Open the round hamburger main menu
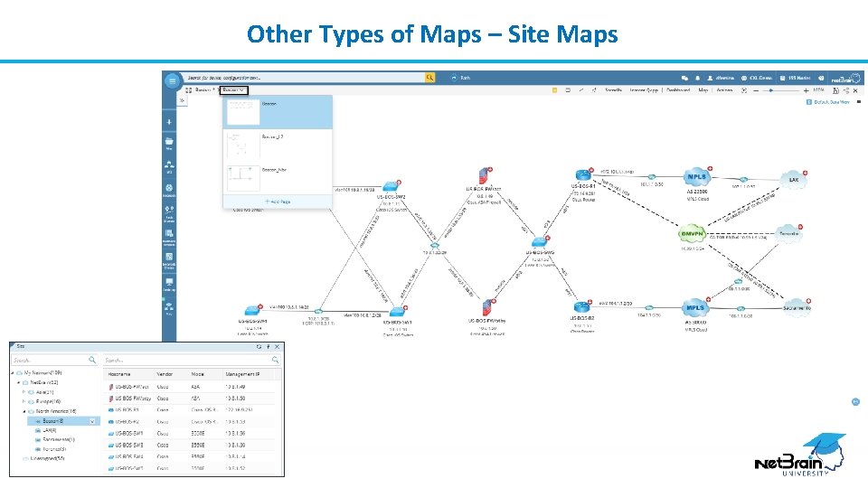This screenshot has height=488, width=868. pyautogui.click(x=172, y=80)
